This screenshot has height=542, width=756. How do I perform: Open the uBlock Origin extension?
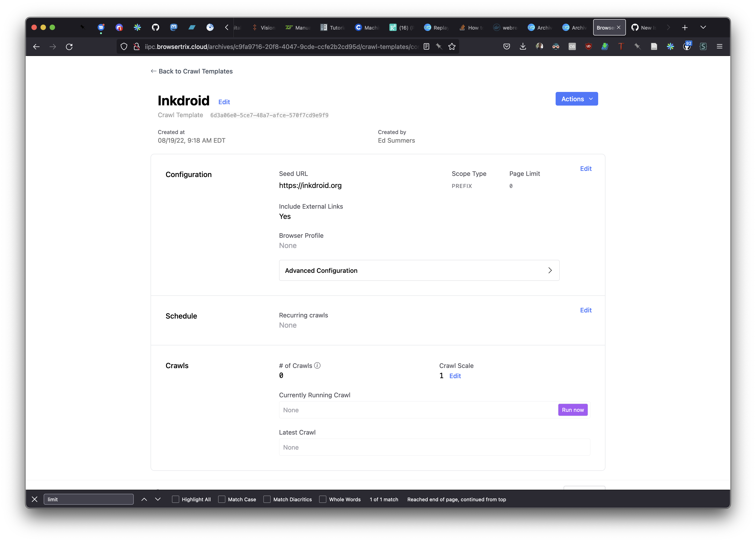click(589, 46)
